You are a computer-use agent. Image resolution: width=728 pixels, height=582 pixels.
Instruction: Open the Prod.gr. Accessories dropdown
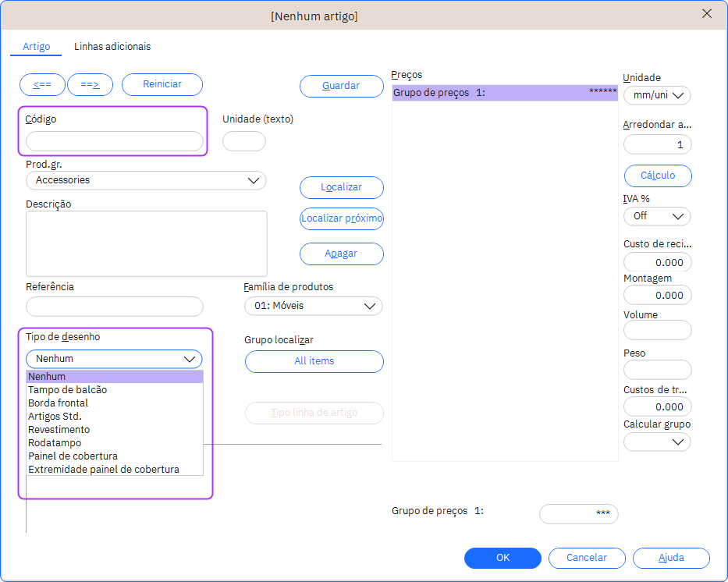pos(146,180)
